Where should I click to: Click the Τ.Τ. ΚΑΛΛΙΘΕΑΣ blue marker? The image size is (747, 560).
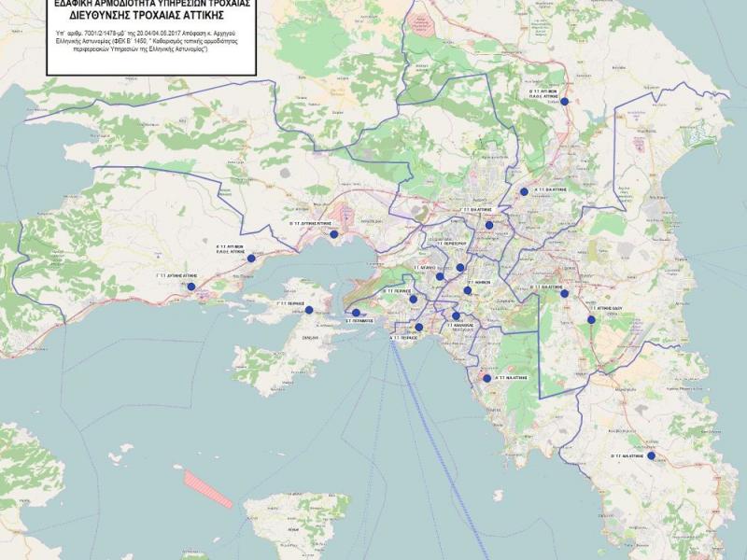tap(456, 316)
